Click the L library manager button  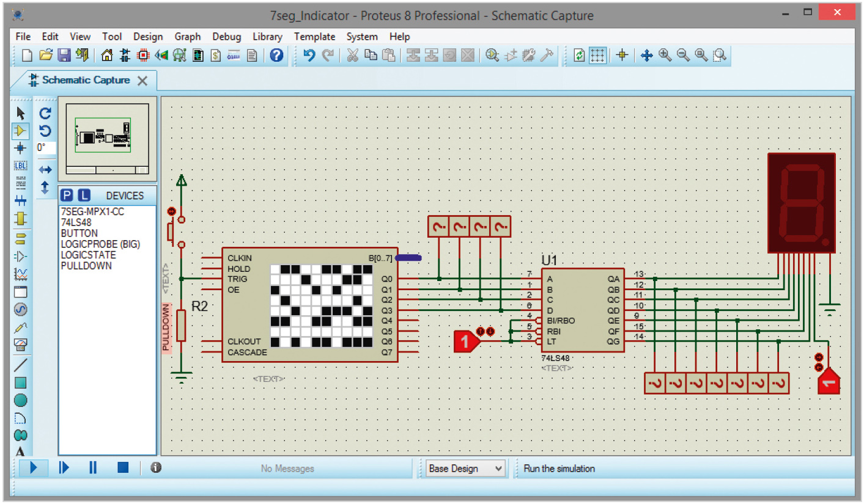[x=84, y=195]
